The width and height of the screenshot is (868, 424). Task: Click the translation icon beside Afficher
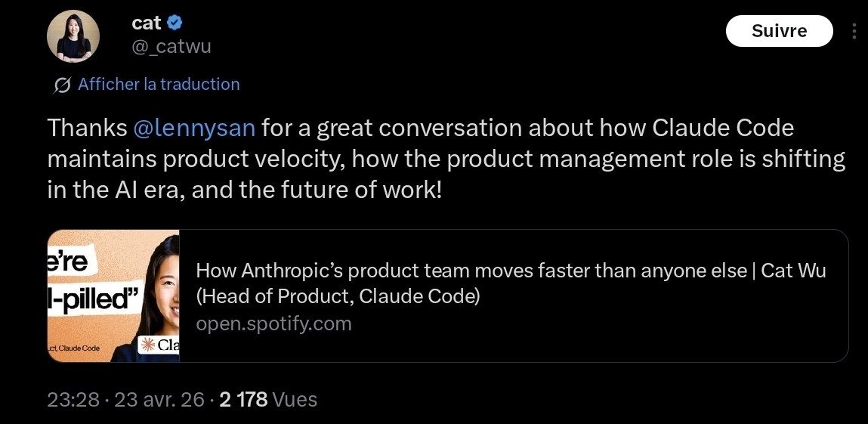62,85
